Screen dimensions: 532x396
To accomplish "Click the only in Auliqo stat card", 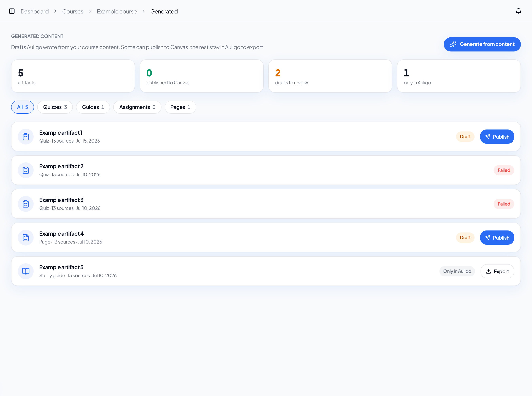I will coord(459,76).
